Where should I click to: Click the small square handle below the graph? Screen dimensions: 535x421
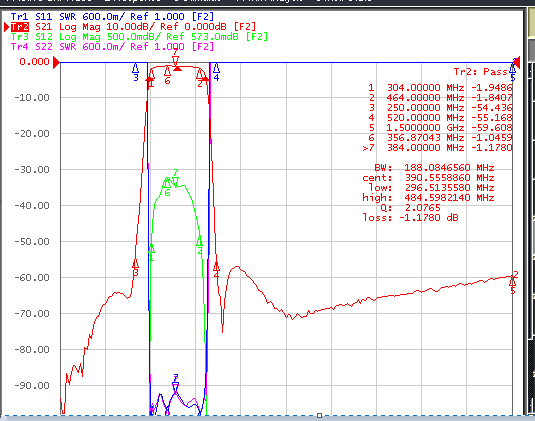point(319,416)
